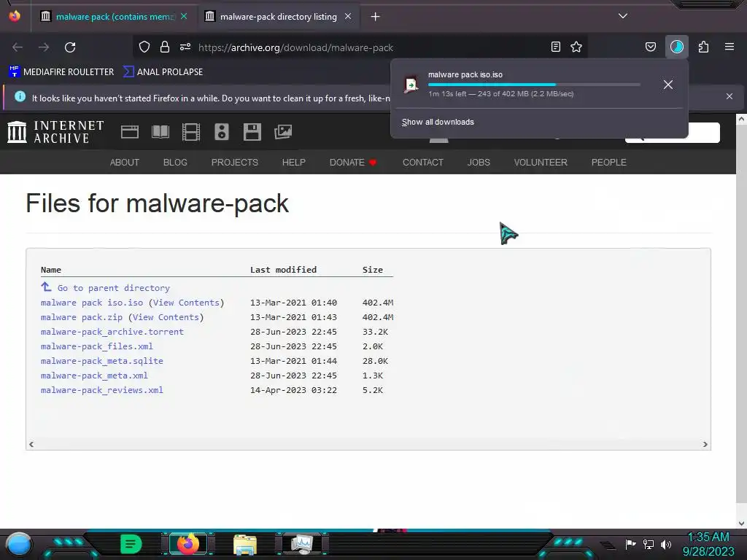Switch to 'malware pack (contains mem...' tab
Image resolution: width=747 pixels, height=560 pixels.
tap(114, 17)
